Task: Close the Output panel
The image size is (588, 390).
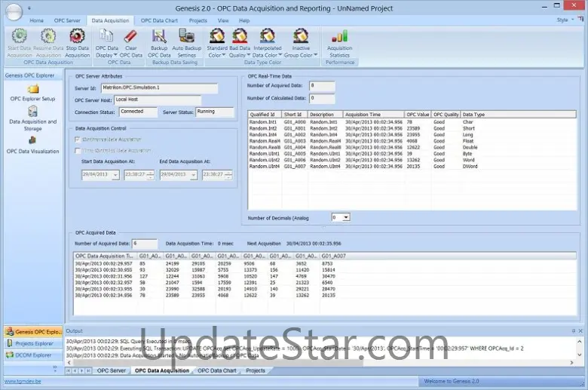Action: [x=580, y=330]
